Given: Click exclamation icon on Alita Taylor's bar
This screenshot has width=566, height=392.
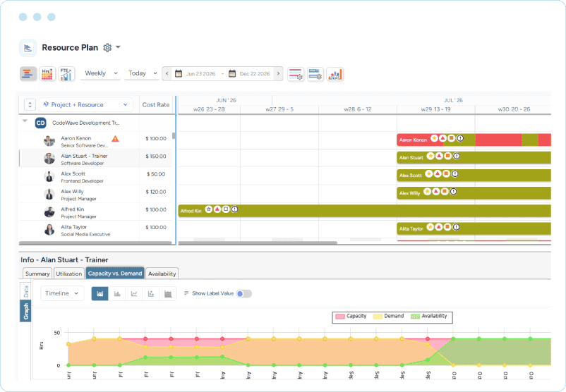Looking at the screenshot, I should (x=456, y=227).
